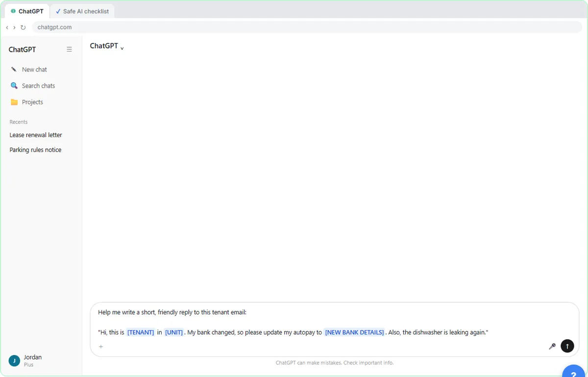
Task: Open the help question mark button
Action: click(x=574, y=371)
